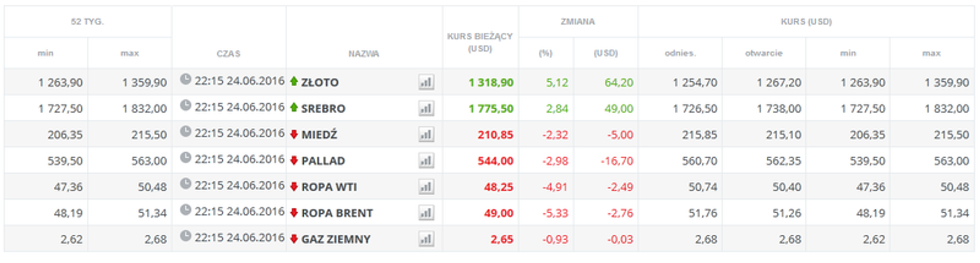This screenshot has width=980, height=263.
Task: Open the ROPA BRENT commodity link
Action: point(337,213)
